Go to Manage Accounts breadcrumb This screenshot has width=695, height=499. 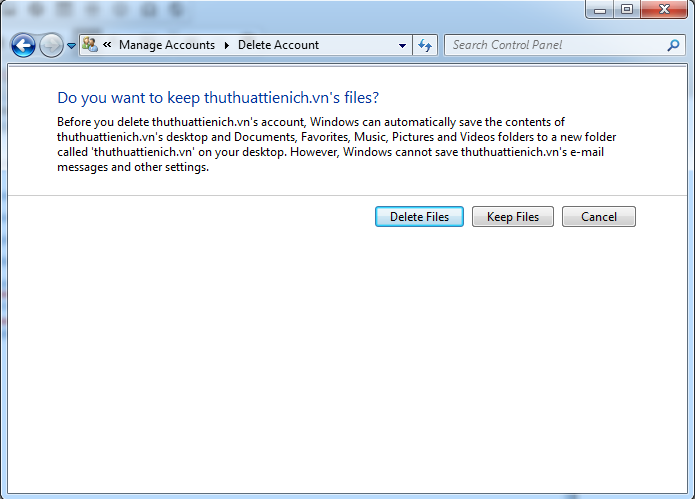coord(166,45)
